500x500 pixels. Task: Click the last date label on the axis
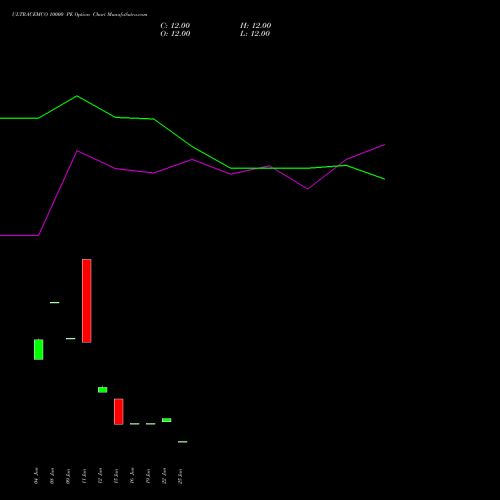[180, 476]
